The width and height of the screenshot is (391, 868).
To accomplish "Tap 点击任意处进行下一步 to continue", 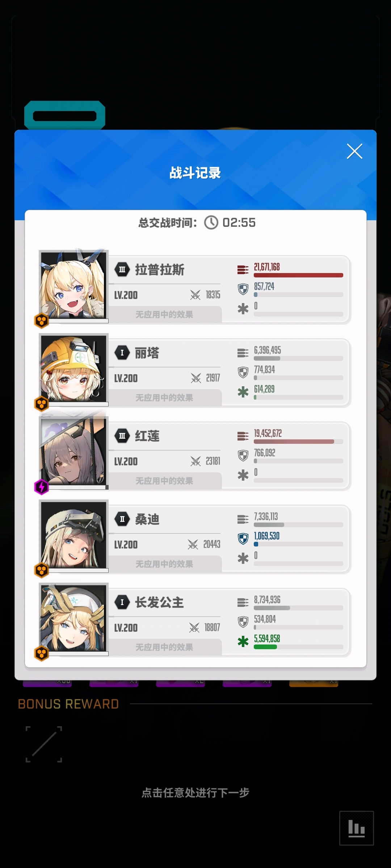I will click(195, 793).
